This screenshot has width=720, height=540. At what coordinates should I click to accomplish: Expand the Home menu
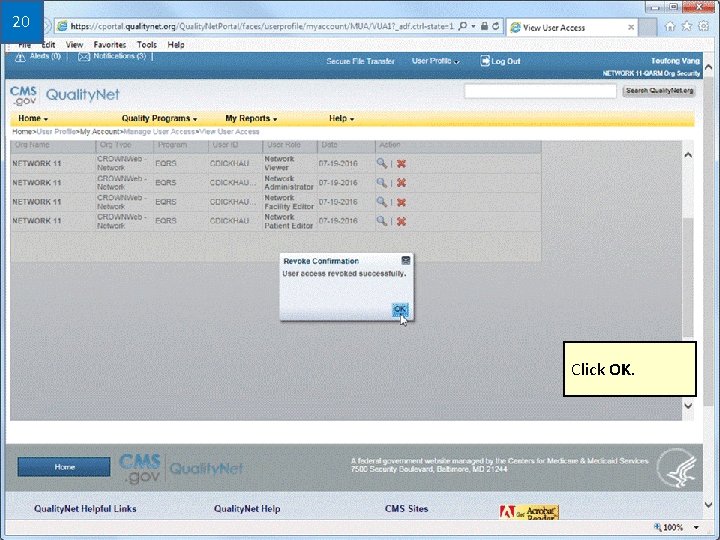[x=33, y=118]
